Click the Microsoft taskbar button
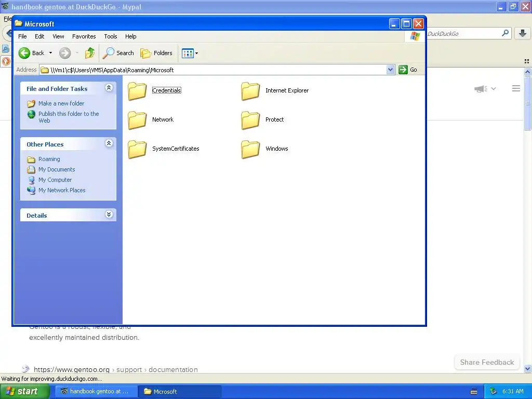 tap(180, 392)
